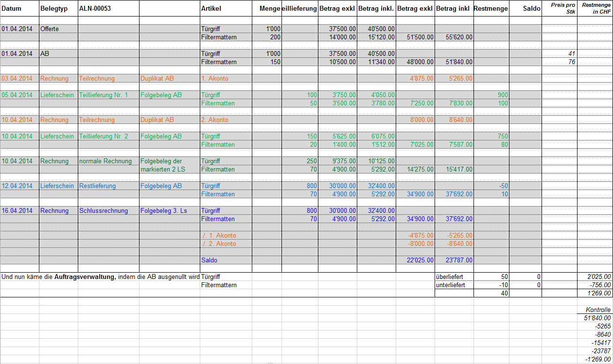This screenshot has height=364, width=613.
Task: Select the 'normale Rechnung' cell
Action: coord(108,161)
